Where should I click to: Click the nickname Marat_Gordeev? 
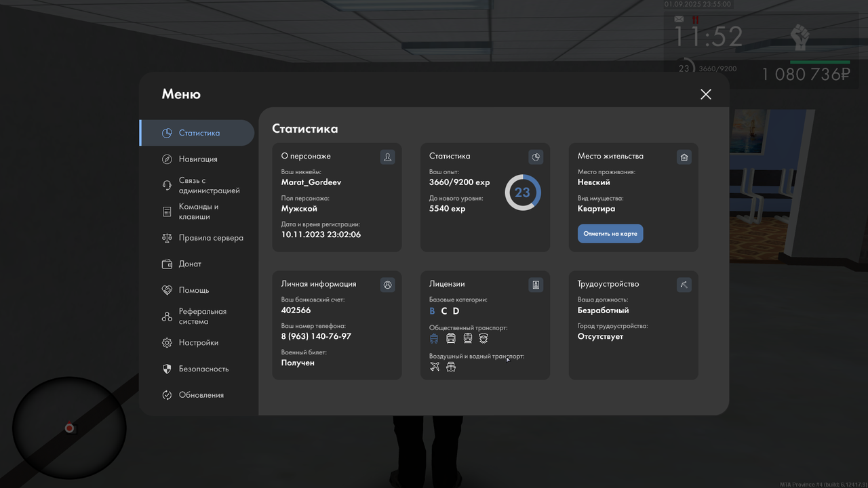[x=311, y=182]
